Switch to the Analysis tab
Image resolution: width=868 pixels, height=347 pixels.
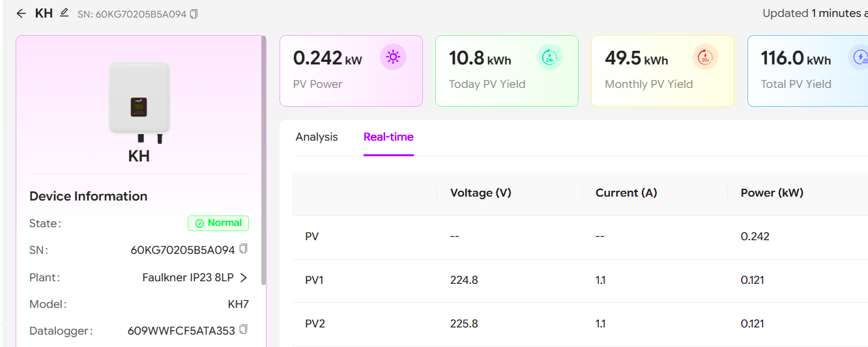pyautogui.click(x=317, y=137)
